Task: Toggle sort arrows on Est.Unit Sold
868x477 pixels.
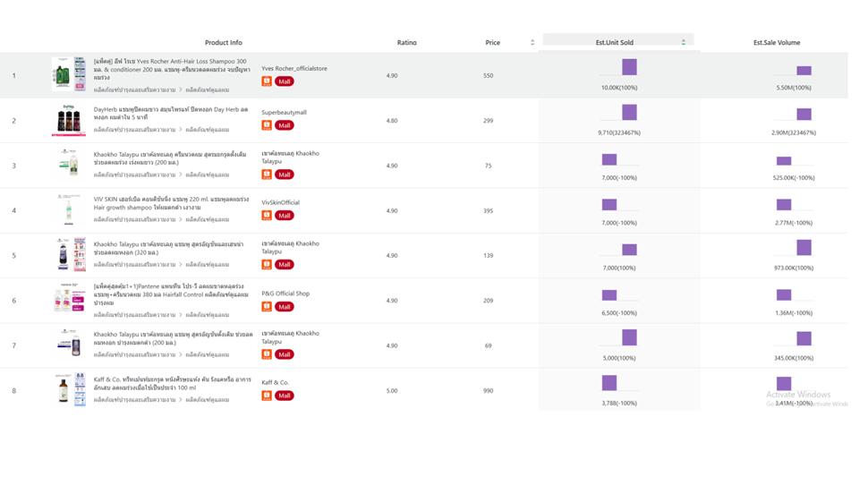Action: click(x=684, y=43)
